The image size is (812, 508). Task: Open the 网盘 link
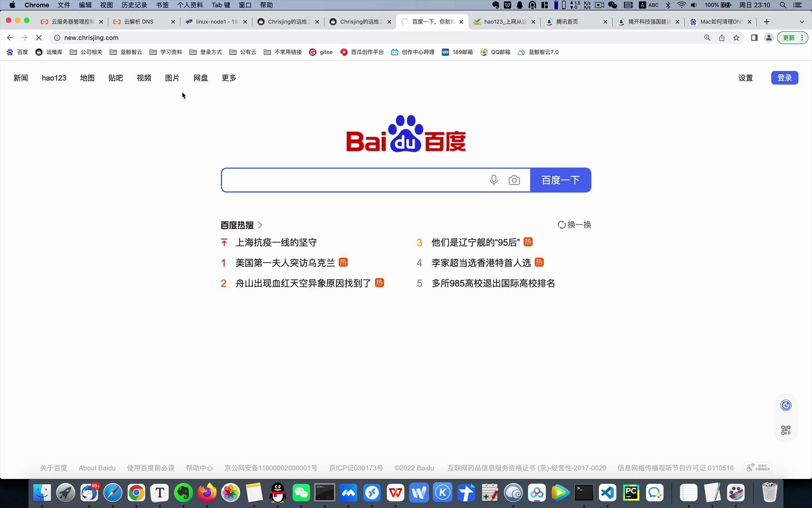click(x=201, y=78)
